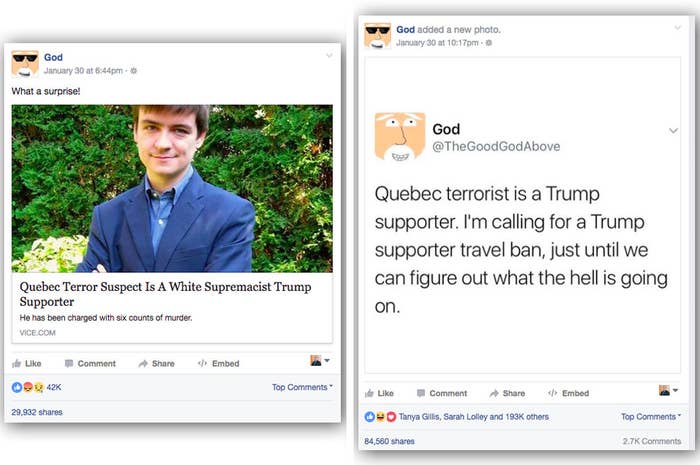Open the God page name link on left post
This screenshot has width=700, height=465.
point(53,57)
